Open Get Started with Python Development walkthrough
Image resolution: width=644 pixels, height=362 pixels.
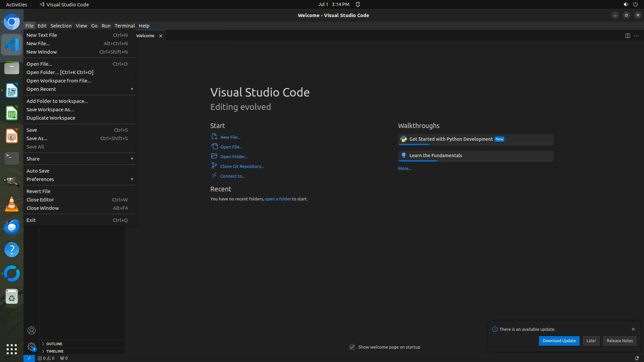point(450,139)
